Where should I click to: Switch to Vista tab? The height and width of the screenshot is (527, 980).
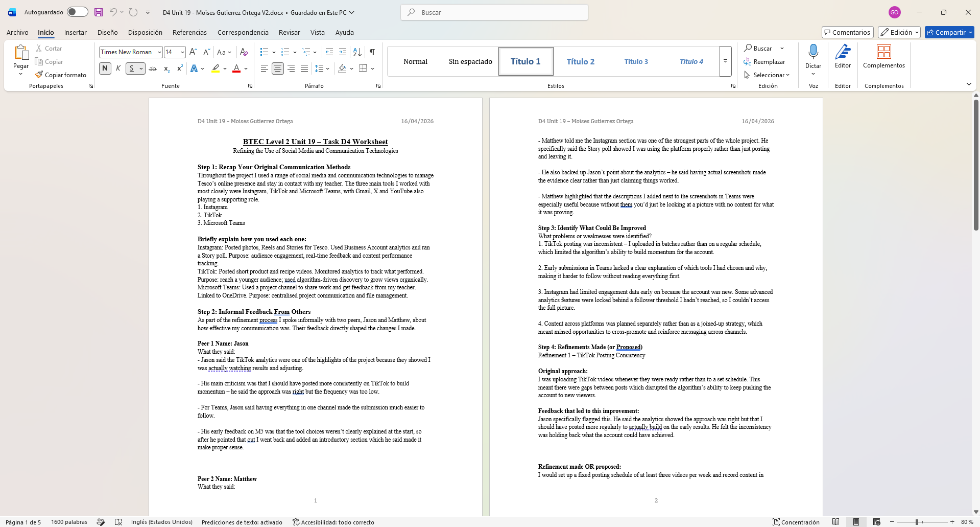(318, 32)
